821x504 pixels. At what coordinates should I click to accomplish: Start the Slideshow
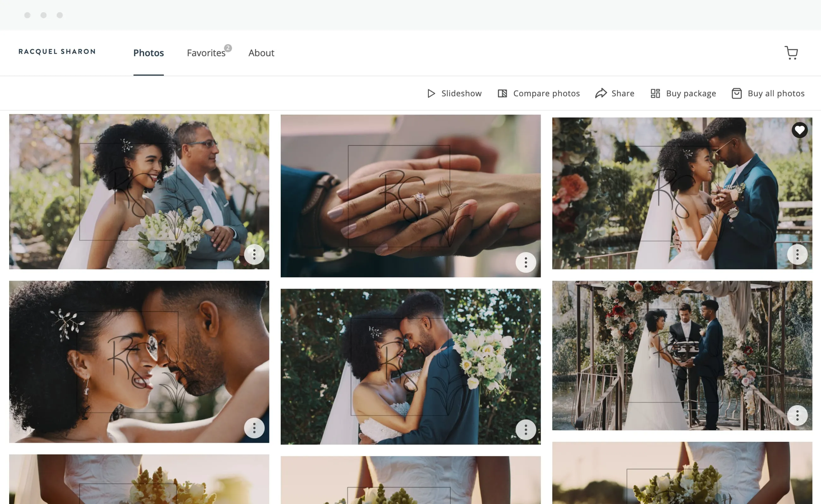pos(454,93)
